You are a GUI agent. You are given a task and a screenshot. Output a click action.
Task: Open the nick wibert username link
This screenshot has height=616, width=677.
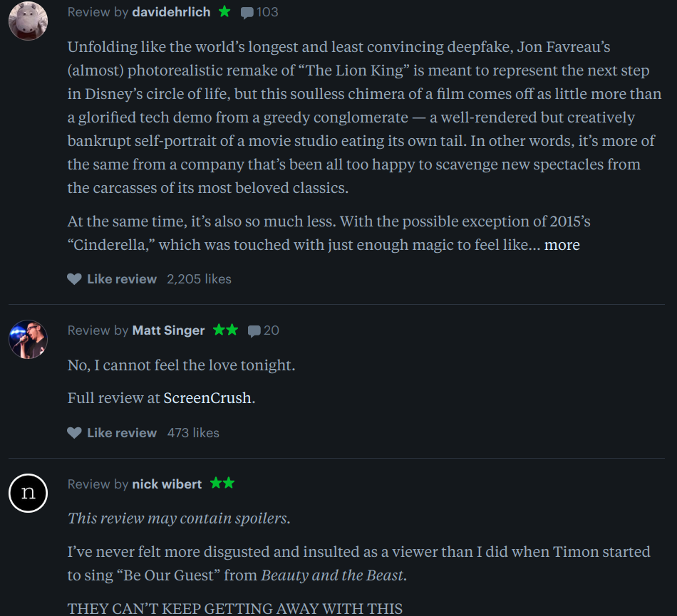pos(167,484)
